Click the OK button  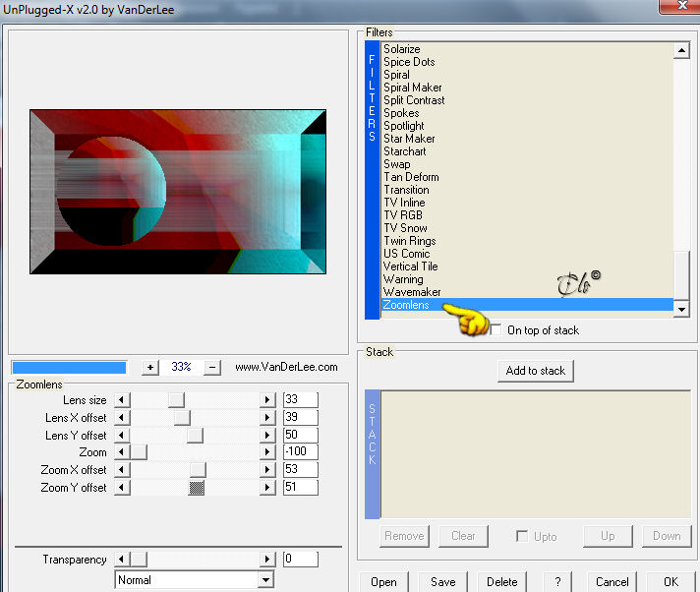pos(671,582)
